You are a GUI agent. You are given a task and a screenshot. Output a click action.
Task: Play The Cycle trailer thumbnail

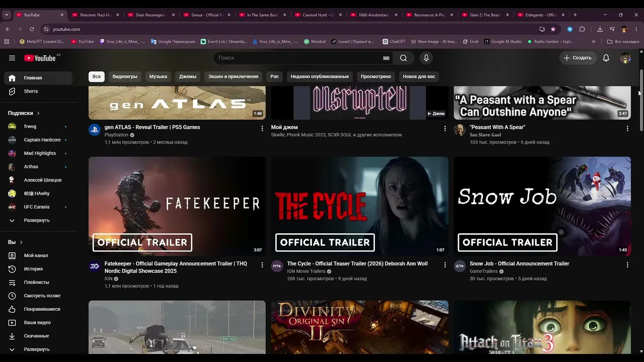click(x=360, y=206)
